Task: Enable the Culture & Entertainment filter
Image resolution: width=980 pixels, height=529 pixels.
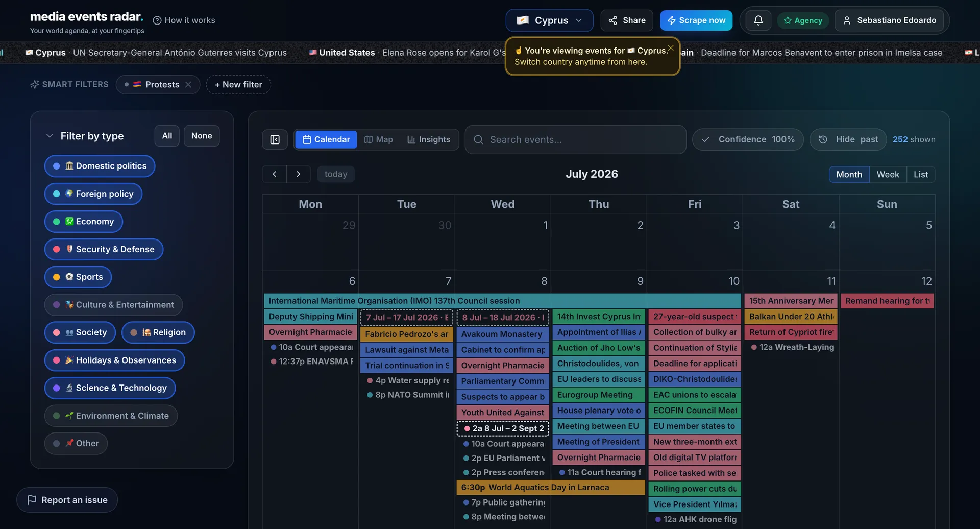Action: pyautogui.click(x=113, y=305)
